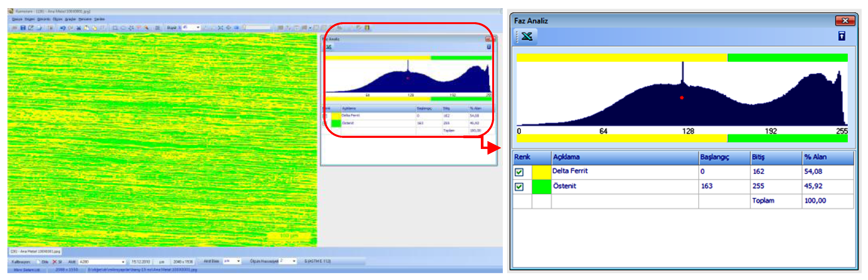The height and width of the screenshot is (280, 868).
Task: Click the red X Sil delete icon
Action: coord(55,261)
